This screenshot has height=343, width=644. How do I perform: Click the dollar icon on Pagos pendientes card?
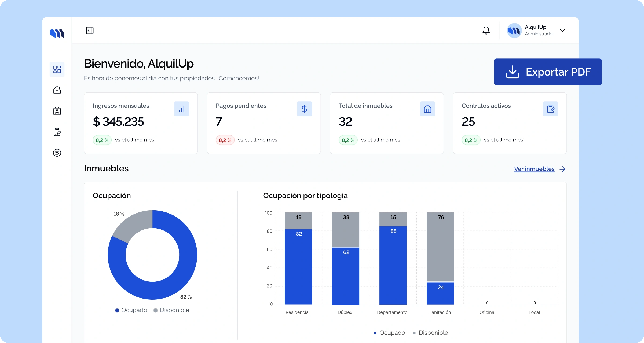(x=305, y=109)
